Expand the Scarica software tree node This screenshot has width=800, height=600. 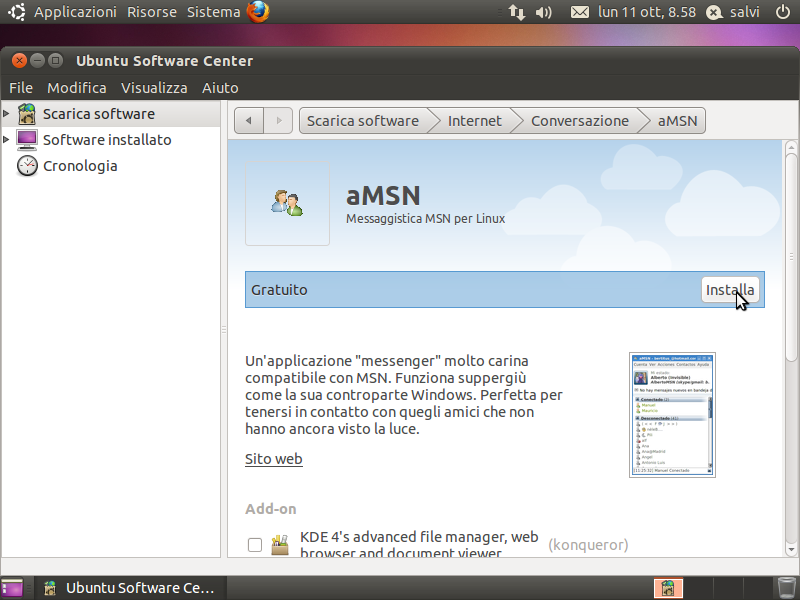coord(6,113)
